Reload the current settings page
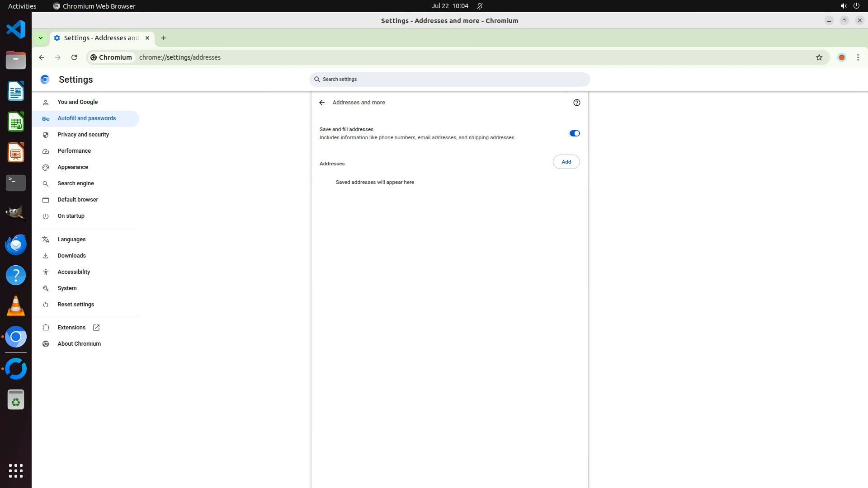Viewport: 868px width, 488px height. tap(74, 57)
